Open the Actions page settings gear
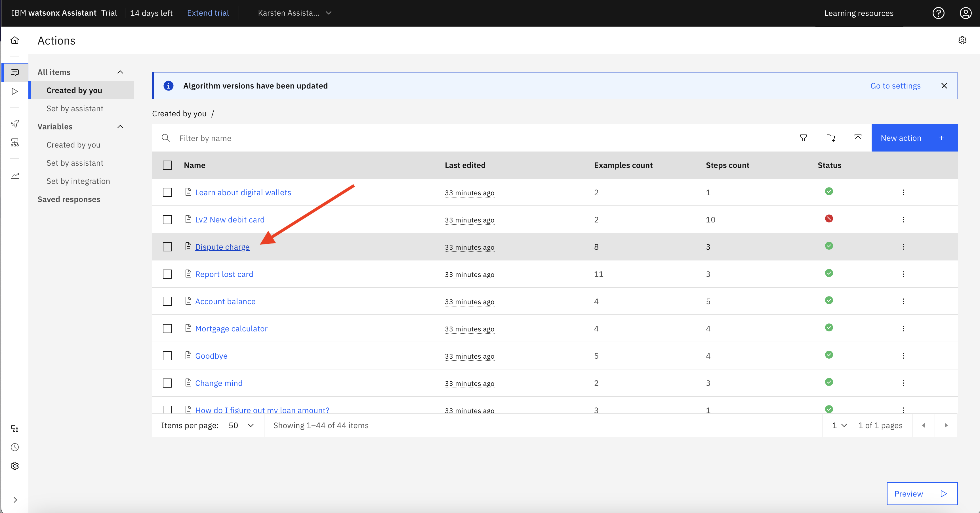The height and width of the screenshot is (513, 980). (962, 40)
